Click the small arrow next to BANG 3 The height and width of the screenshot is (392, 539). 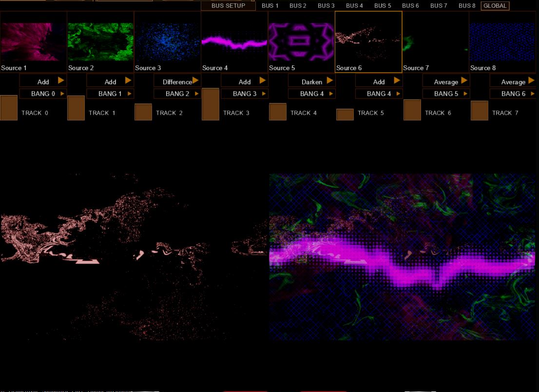pos(264,94)
